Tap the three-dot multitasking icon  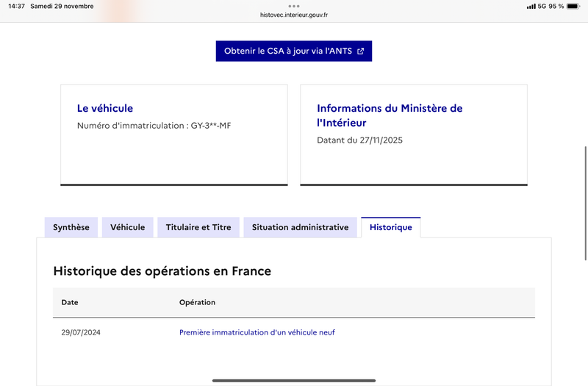click(x=294, y=6)
